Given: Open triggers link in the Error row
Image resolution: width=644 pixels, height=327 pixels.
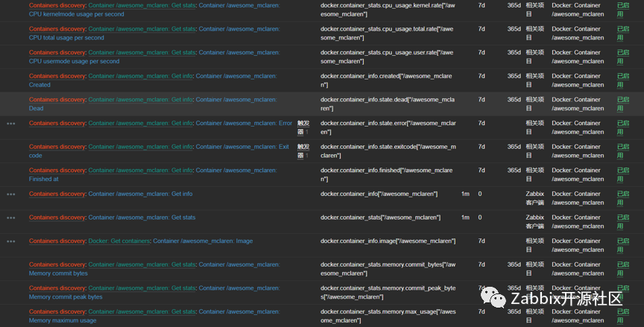Looking at the screenshot, I should pyautogui.click(x=303, y=127).
